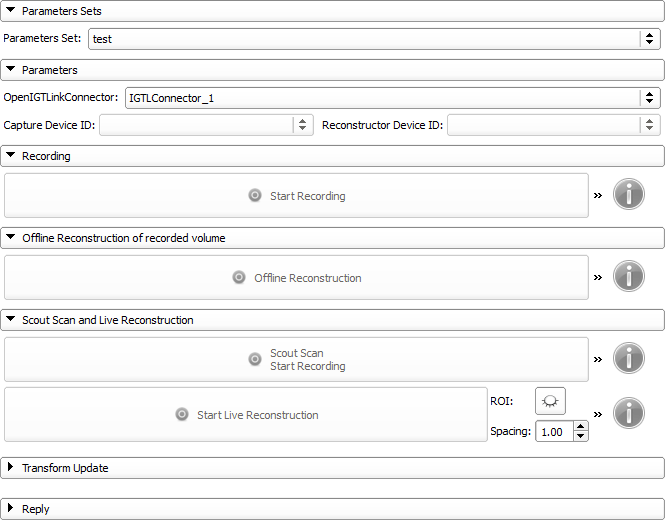
Task: Click info icon beside Start Live Reconstruction
Action: [x=628, y=413]
